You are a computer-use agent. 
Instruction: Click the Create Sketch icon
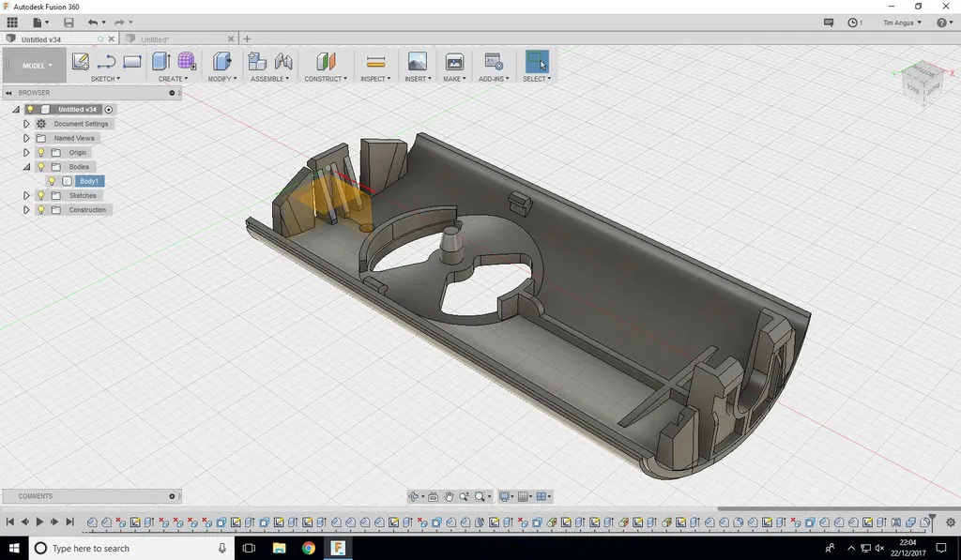(81, 62)
